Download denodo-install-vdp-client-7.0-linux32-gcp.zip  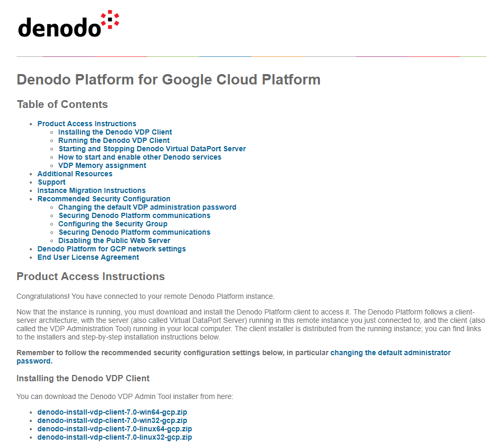(114, 437)
